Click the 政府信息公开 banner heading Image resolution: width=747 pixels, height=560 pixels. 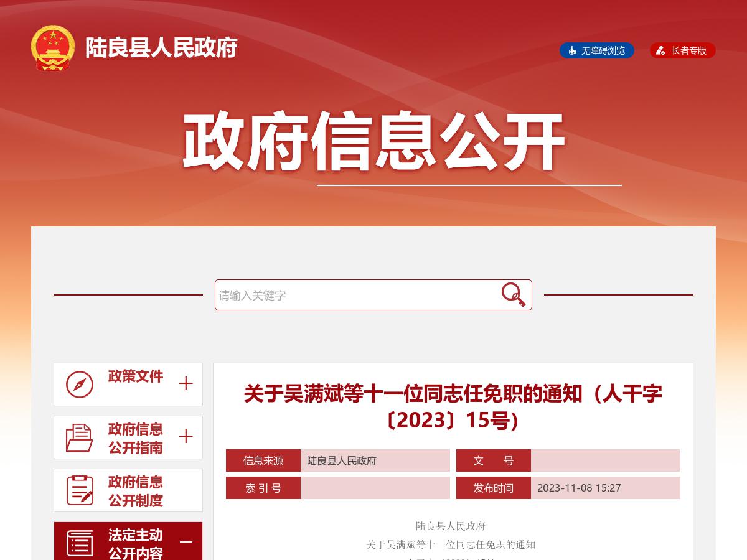coord(374,140)
